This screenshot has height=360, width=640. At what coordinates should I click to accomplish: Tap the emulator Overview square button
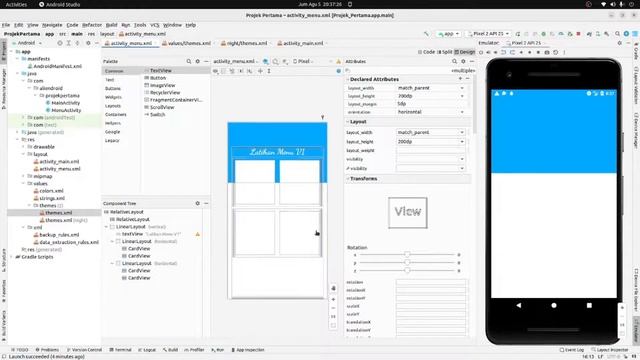coord(589,305)
